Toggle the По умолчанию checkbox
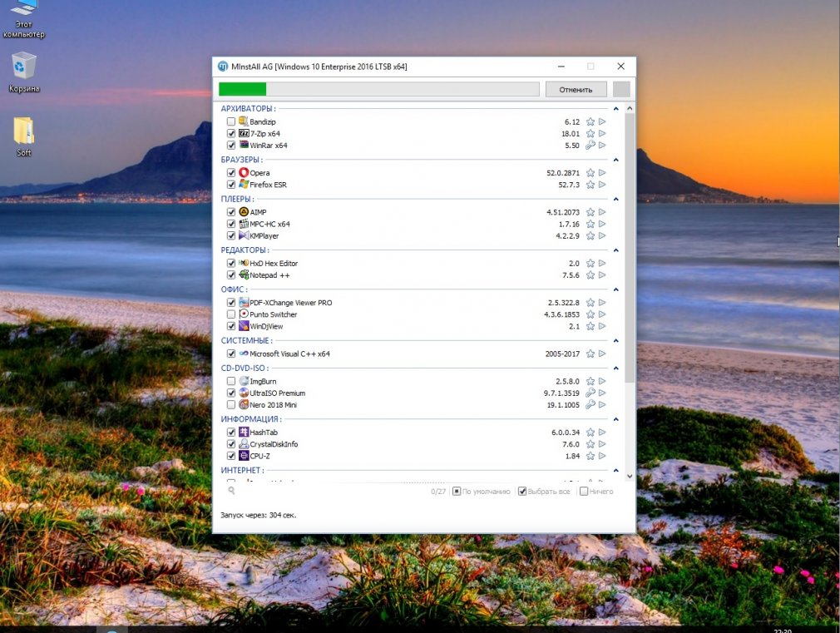The width and height of the screenshot is (840, 633). pyautogui.click(x=457, y=491)
